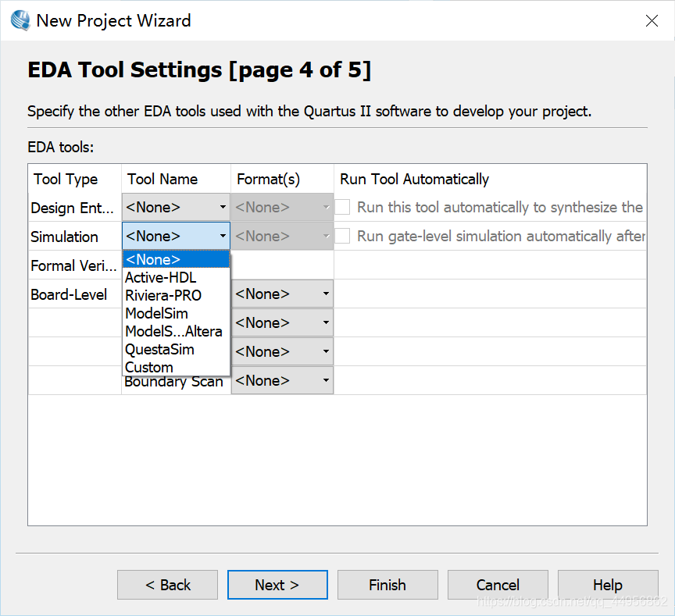Click the Tool Type column header
The height and width of the screenshot is (616, 675).
(x=75, y=179)
